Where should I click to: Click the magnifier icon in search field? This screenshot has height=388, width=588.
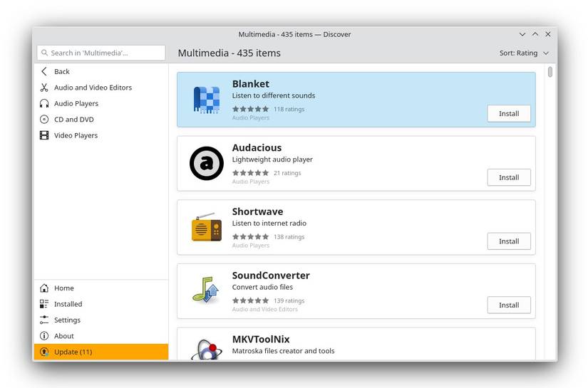tap(45, 53)
